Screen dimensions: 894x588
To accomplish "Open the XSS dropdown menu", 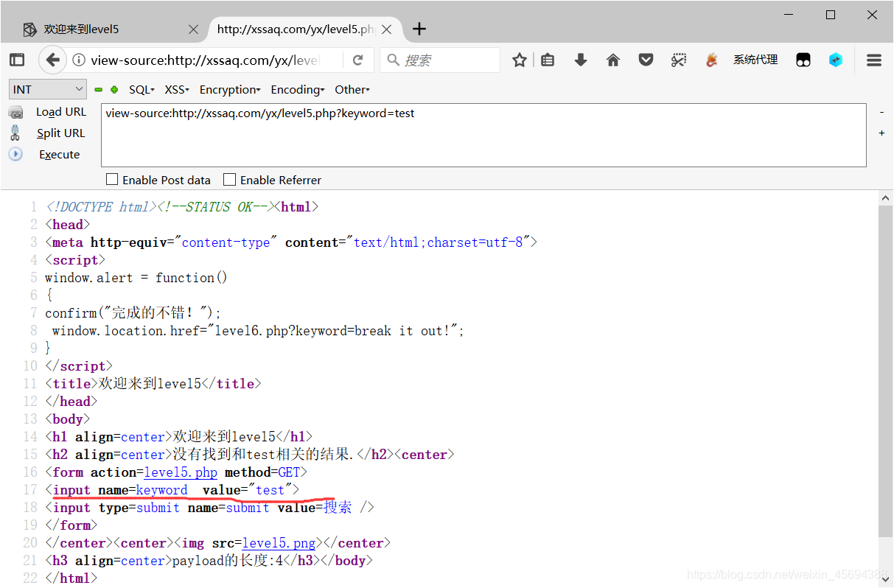I will pos(177,90).
